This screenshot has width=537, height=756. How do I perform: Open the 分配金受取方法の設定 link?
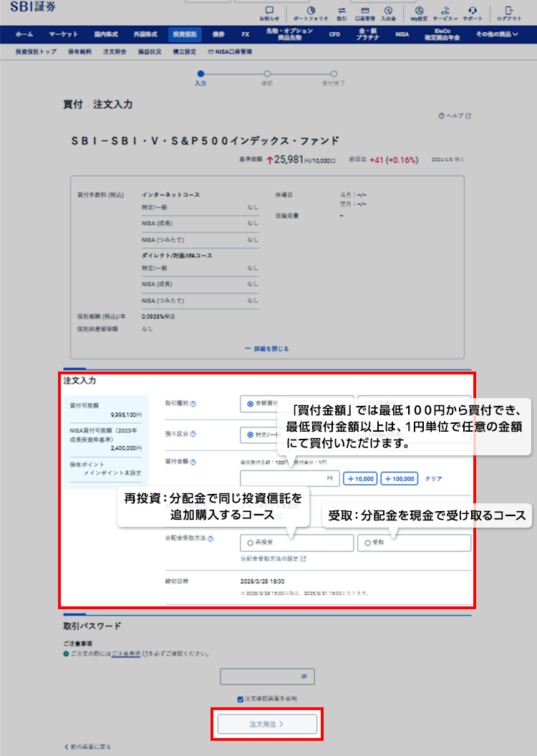coord(274,559)
